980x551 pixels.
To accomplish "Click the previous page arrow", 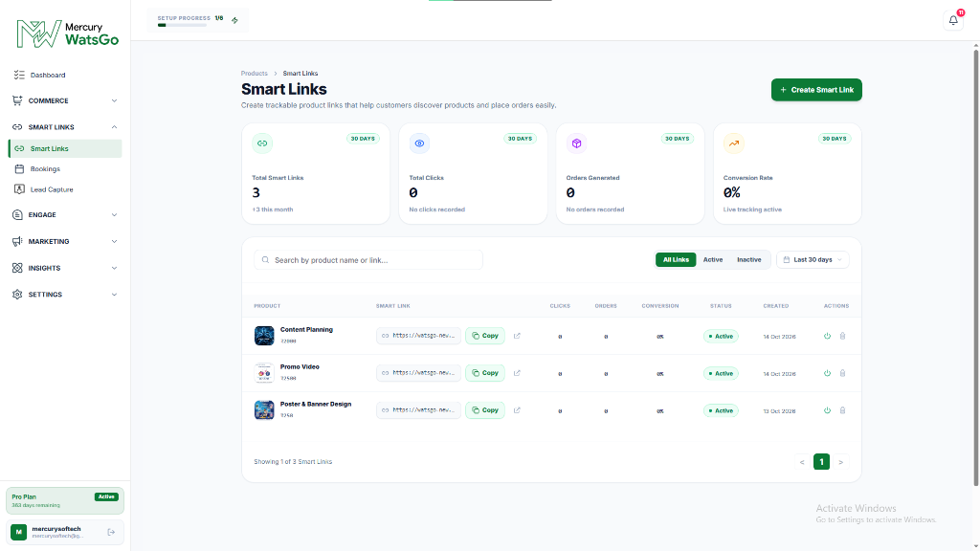I will coord(802,462).
